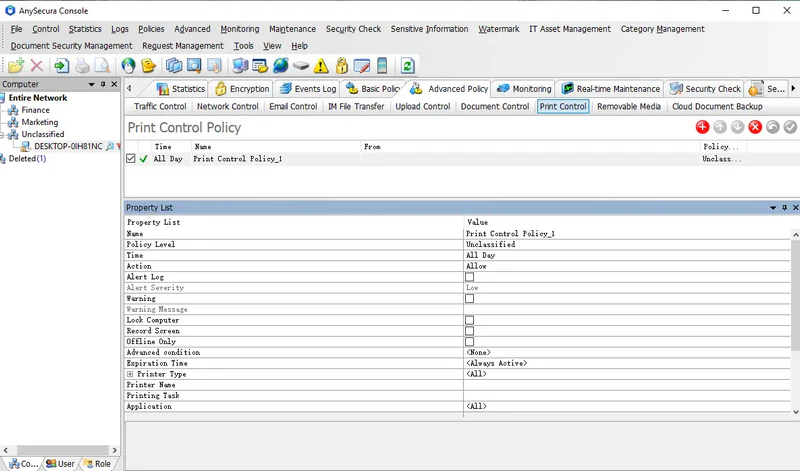Viewport: 800px width, 471px height.
Task: Click the gray drive device toolbar icon
Action: click(301, 65)
